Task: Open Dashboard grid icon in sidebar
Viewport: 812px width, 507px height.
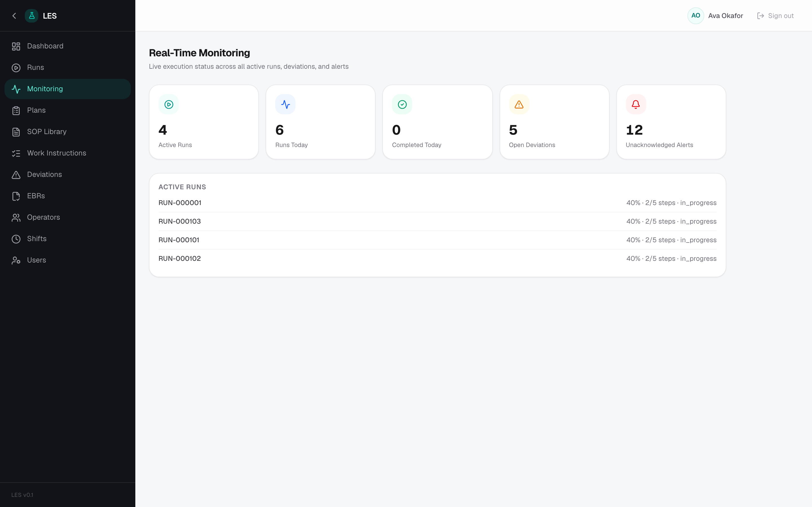Action: click(16, 46)
